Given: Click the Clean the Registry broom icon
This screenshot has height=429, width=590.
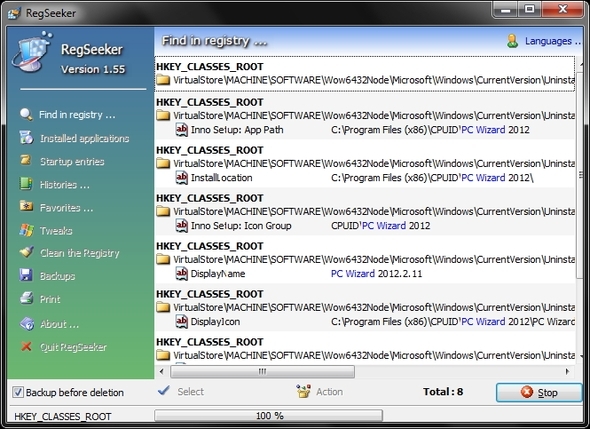Looking at the screenshot, I should pyautogui.click(x=26, y=252).
